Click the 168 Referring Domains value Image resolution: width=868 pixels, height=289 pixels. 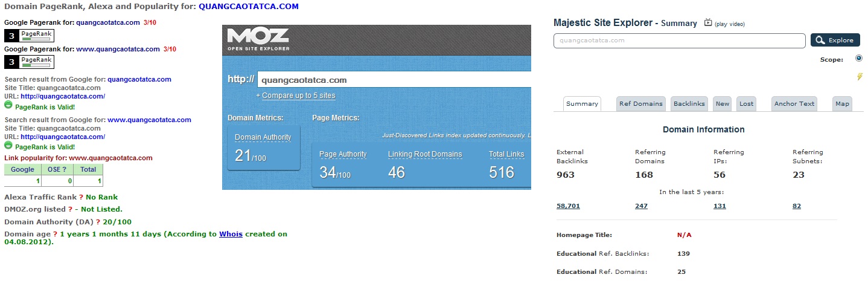pyautogui.click(x=644, y=175)
